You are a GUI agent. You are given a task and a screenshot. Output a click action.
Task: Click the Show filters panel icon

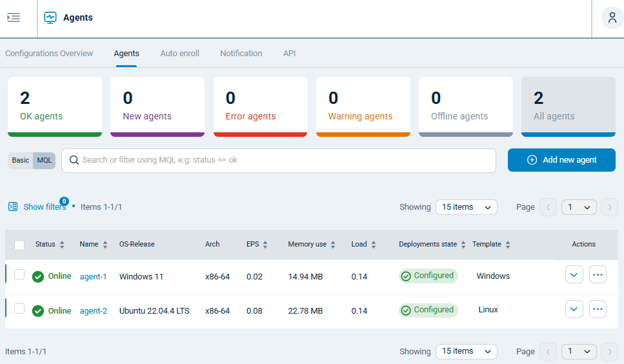[x=13, y=207]
